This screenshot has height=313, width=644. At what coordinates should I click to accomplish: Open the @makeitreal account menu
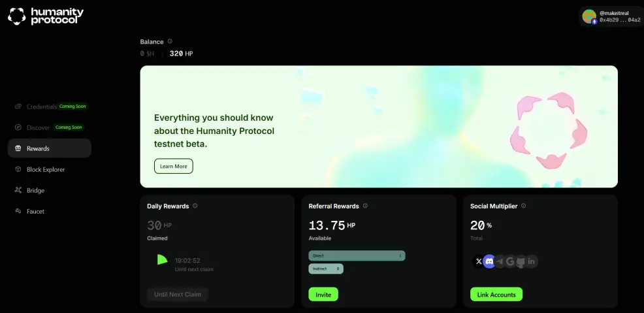click(611, 16)
